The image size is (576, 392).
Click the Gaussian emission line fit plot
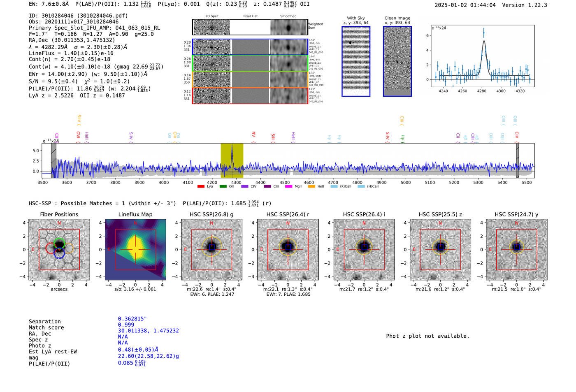(x=483, y=56)
